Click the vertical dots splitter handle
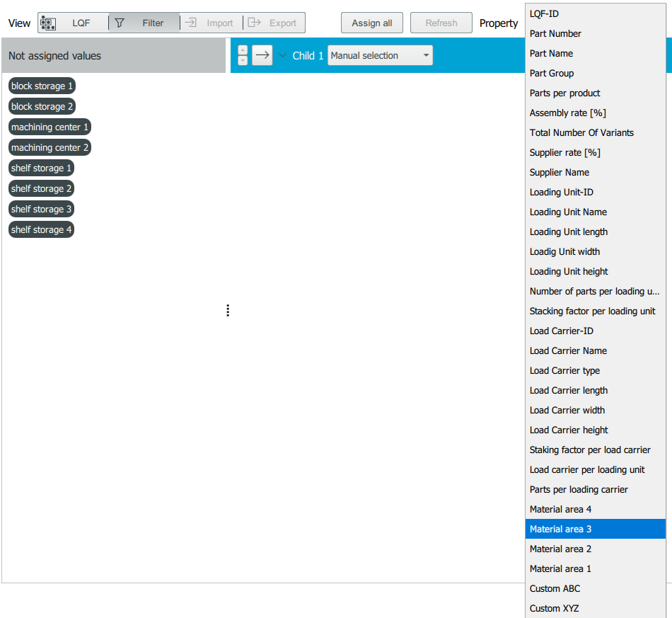The image size is (672, 618). tap(228, 311)
